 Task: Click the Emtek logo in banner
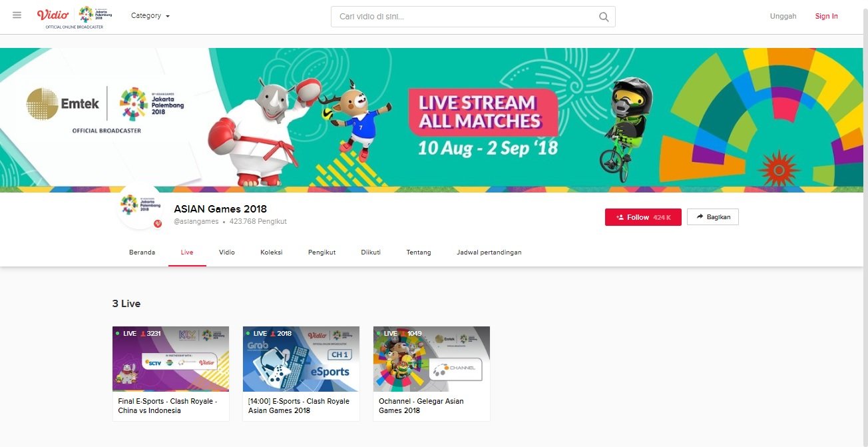click(63, 103)
